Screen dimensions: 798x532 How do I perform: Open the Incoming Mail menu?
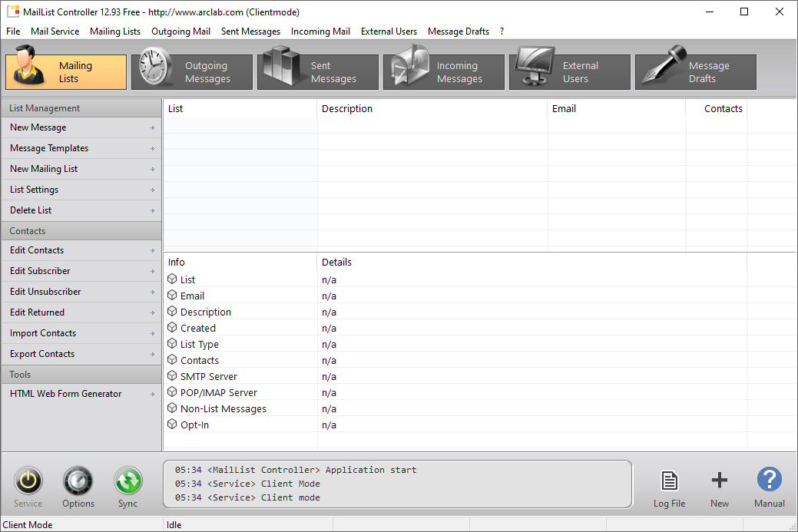pyautogui.click(x=320, y=31)
